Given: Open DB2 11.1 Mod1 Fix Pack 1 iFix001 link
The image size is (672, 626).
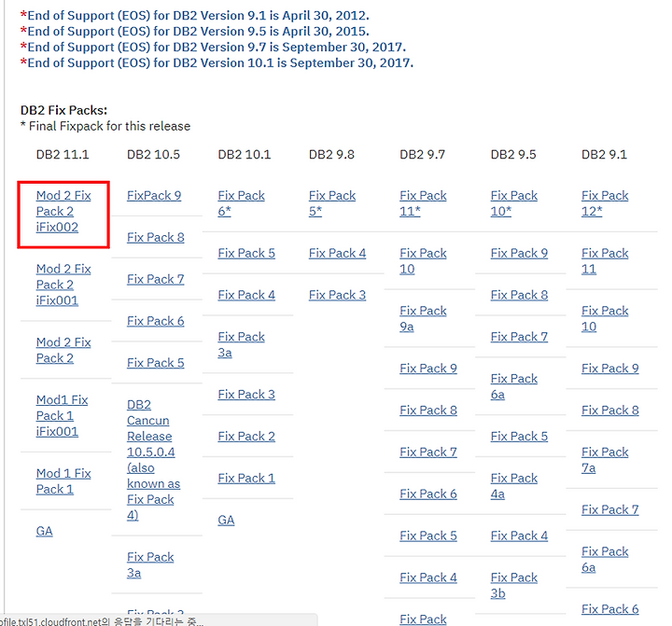Looking at the screenshot, I should 63,415.
